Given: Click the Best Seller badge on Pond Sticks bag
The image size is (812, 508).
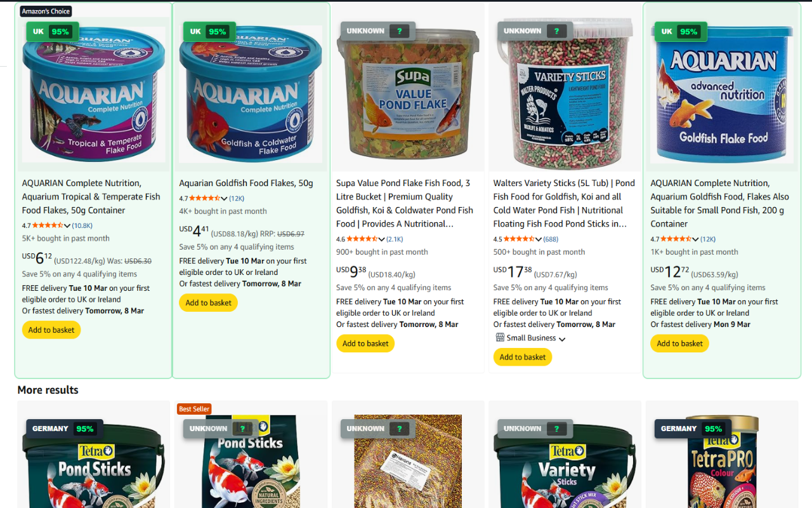Looking at the screenshot, I should [x=194, y=409].
